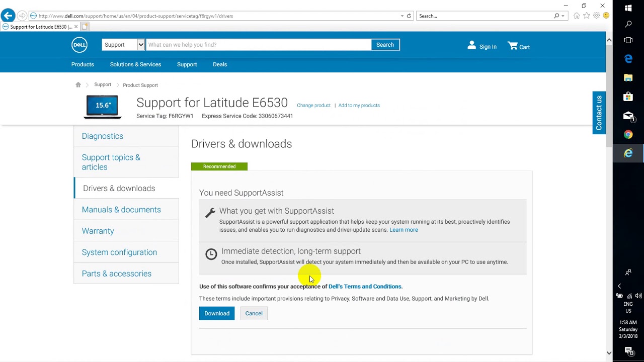Open a new browser tab

point(85,27)
